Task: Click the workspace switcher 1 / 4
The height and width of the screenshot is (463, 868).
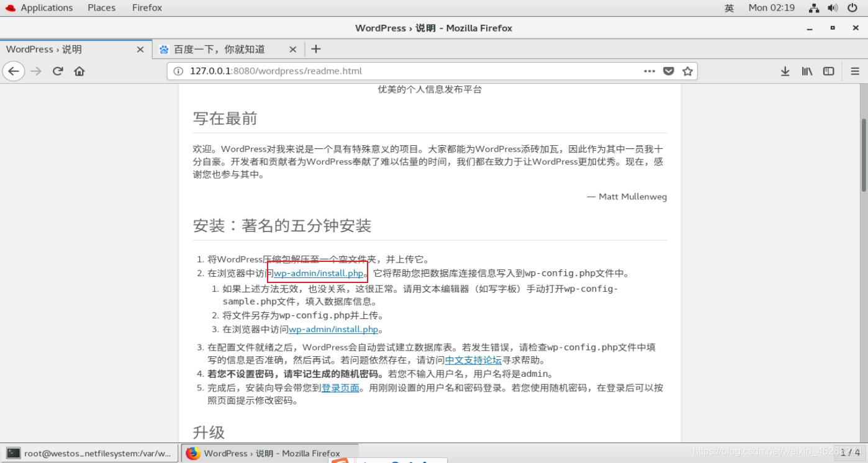Action: pos(850,453)
